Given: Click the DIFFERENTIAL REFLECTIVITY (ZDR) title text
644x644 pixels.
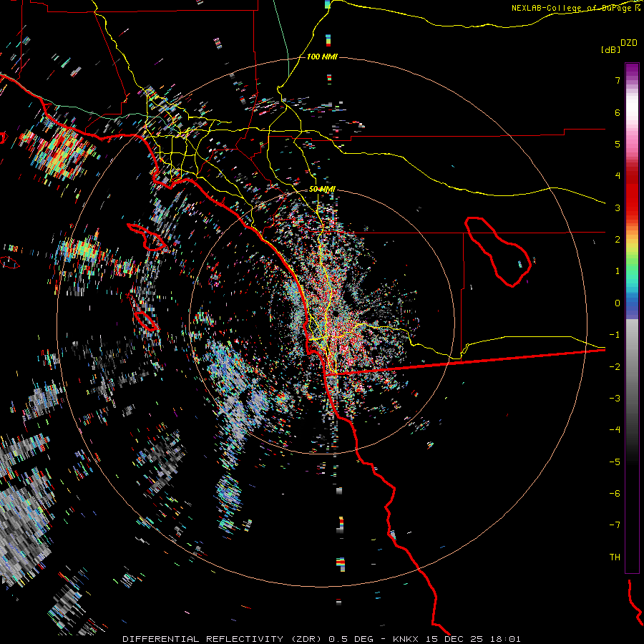Looking at the screenshot, I should pos(223,639).
